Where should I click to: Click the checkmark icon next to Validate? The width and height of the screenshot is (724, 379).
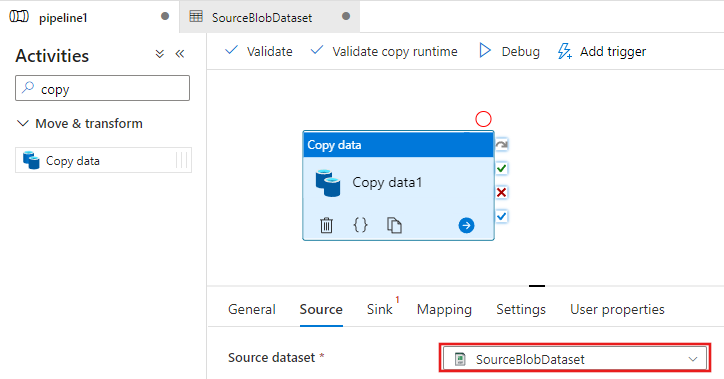[231, 50]
